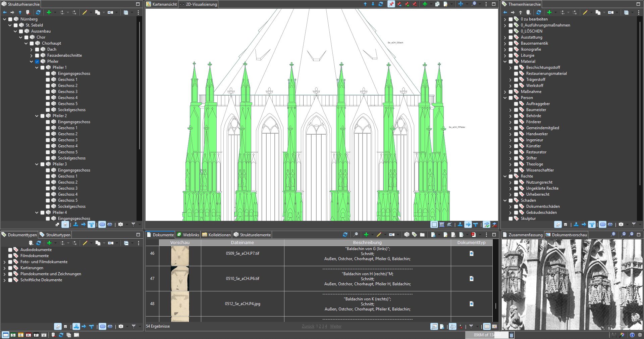Check the Dach checkbox in structure tree
The width and height of the screenshot is (644, 339).
pos(37,49)
